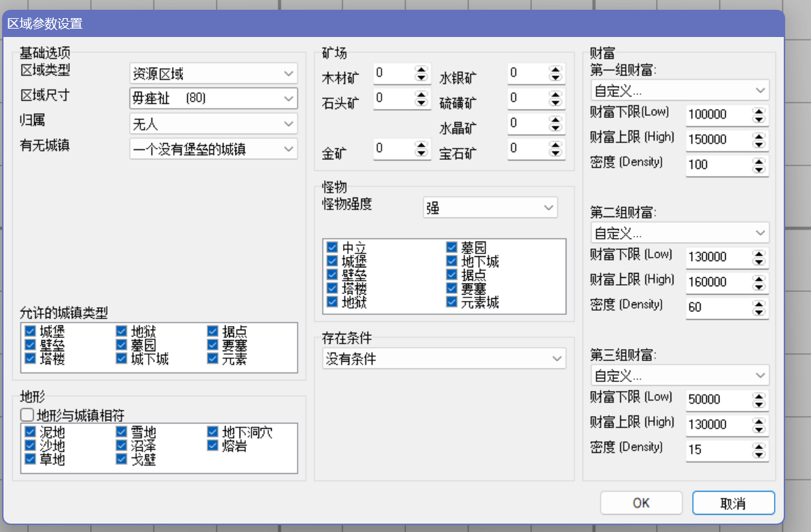Lower the 第三组财富 密度 value using its down arrow
811x532 pixels.
759,454
